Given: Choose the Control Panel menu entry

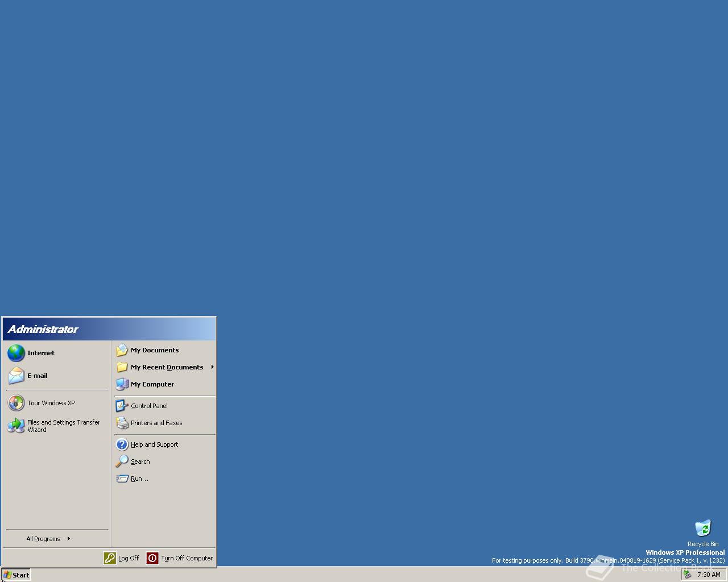Looking at the screenshot, I should pos(165,406).
